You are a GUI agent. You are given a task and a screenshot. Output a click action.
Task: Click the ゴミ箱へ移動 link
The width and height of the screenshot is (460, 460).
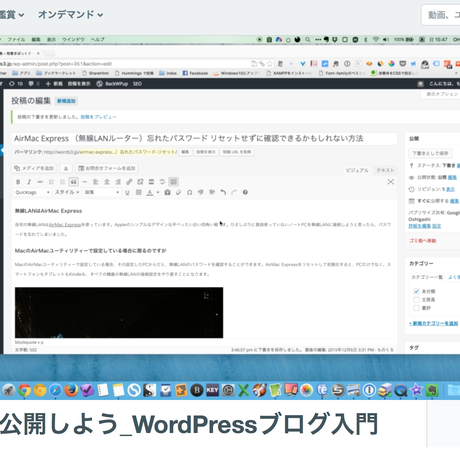coord(422,241)
